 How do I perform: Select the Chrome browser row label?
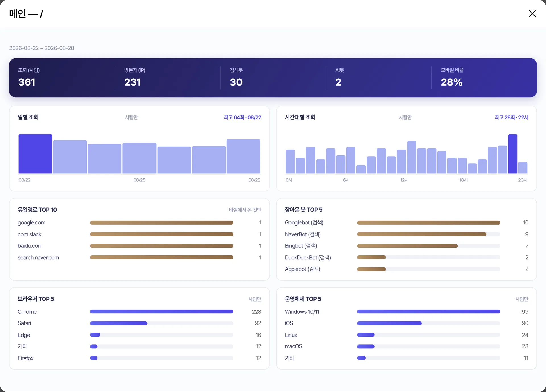[27, 312]
